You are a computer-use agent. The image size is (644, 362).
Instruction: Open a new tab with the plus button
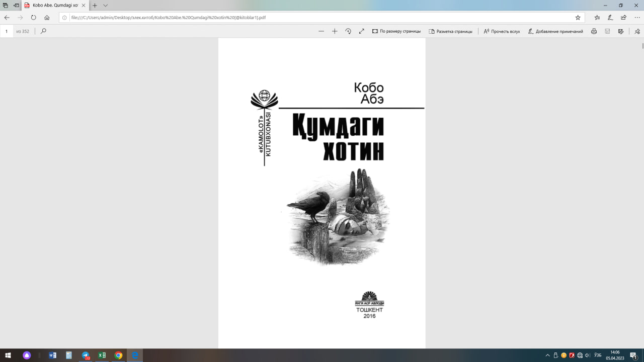coord(95,5)
